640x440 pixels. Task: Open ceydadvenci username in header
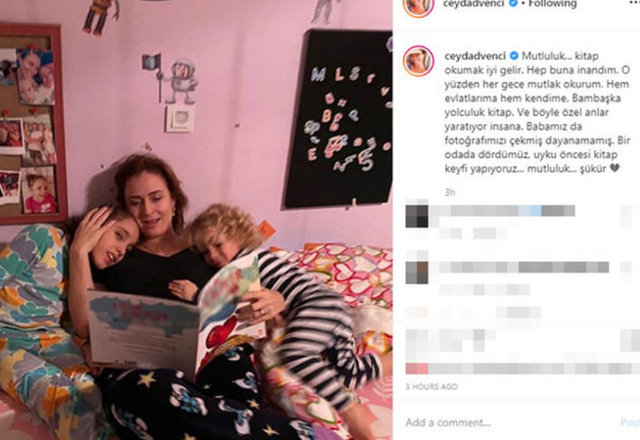pyautogui.click(x=474, y=4)
